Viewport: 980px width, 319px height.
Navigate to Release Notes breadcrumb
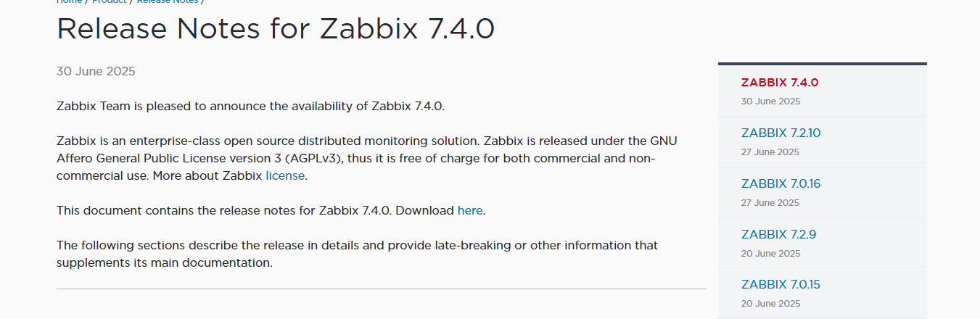(167, 2)
